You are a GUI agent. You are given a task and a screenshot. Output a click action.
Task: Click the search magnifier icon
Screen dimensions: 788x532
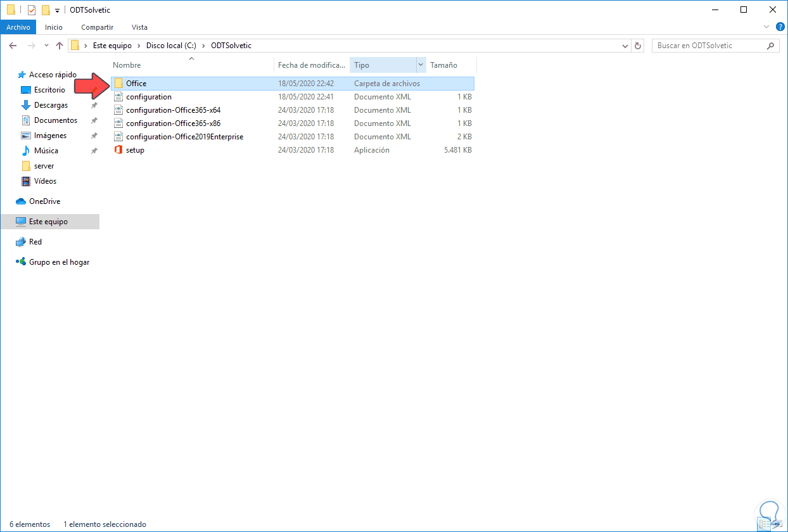click(770, 45)
